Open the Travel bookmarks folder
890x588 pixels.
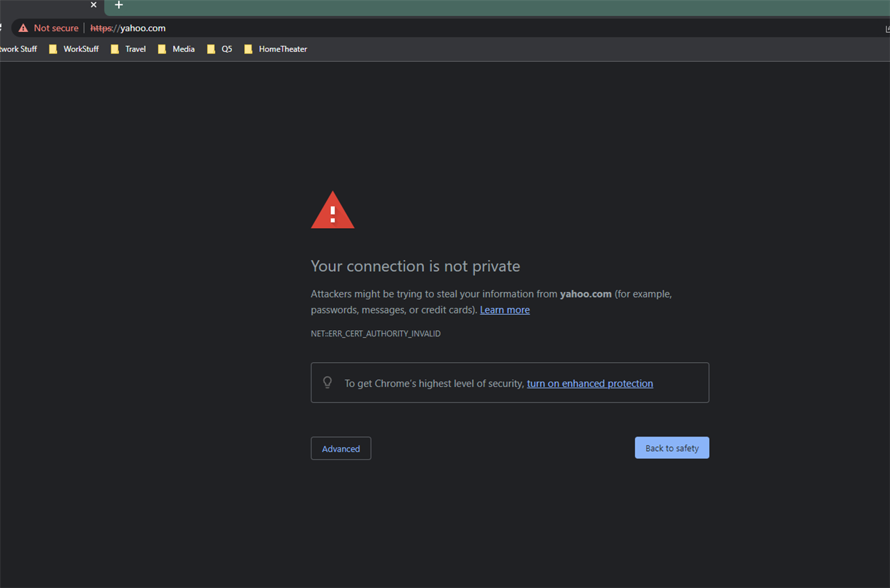tap(128, 49)
